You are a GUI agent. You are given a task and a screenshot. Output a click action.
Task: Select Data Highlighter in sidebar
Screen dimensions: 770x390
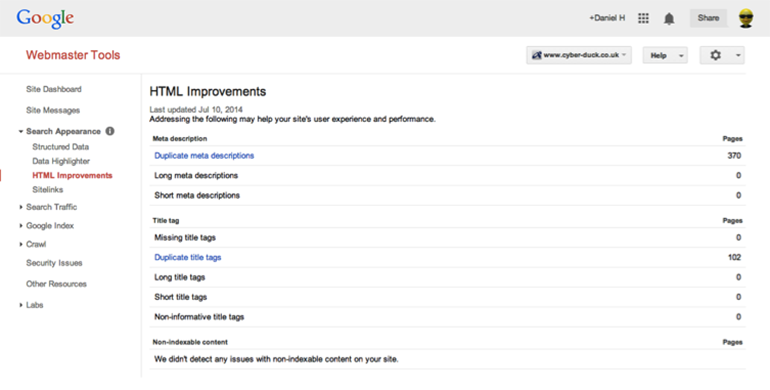click(61, 161)
